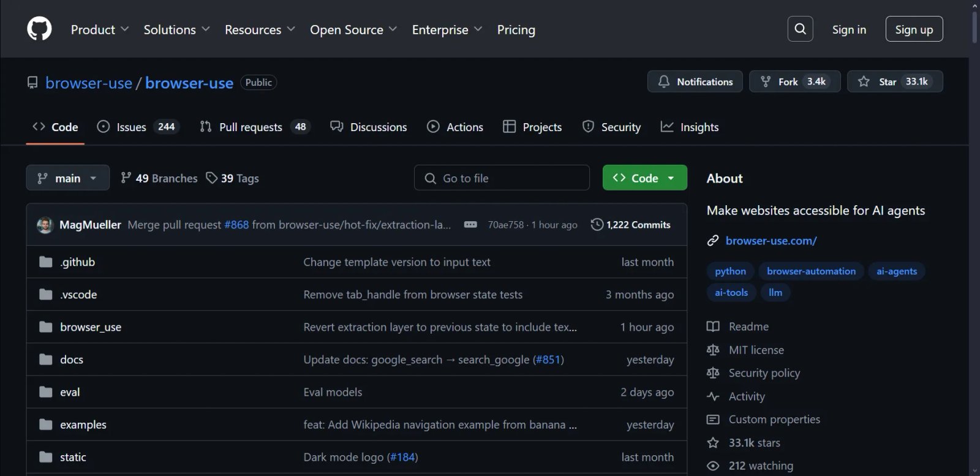980x476 pixels.
Task: Open the Security tab
Action: (611, 127)
